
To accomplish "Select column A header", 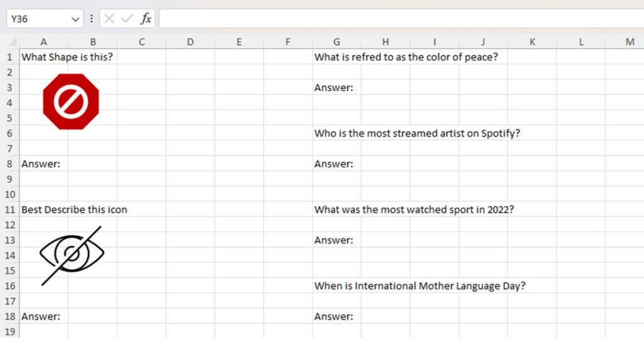I will [x=43, y=42].
